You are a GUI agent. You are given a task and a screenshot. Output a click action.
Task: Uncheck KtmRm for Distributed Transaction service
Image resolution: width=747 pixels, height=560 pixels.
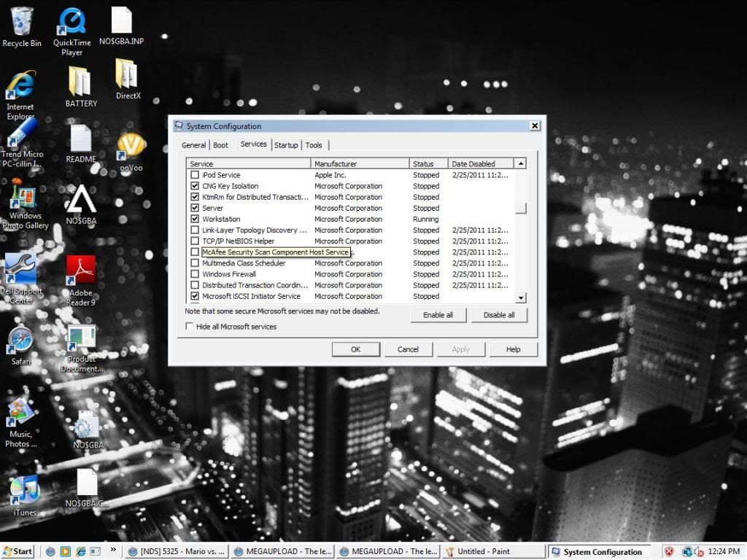coord(195,197)
